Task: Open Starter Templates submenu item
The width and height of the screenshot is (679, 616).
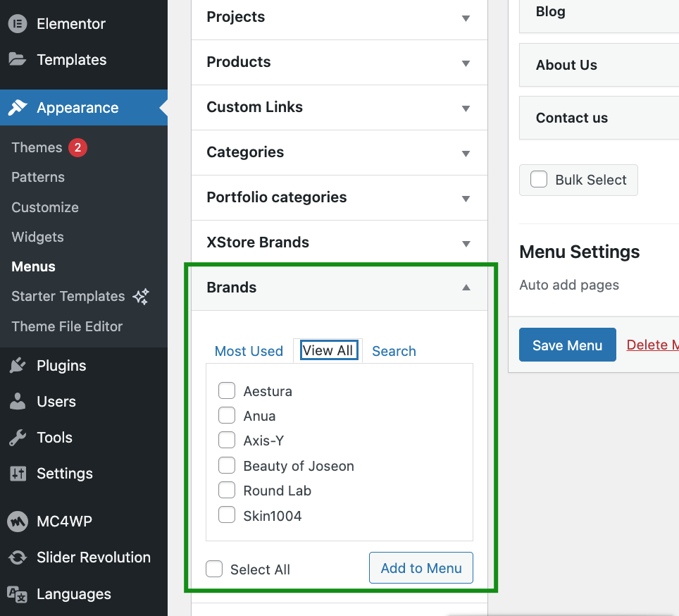Action: 68,297
